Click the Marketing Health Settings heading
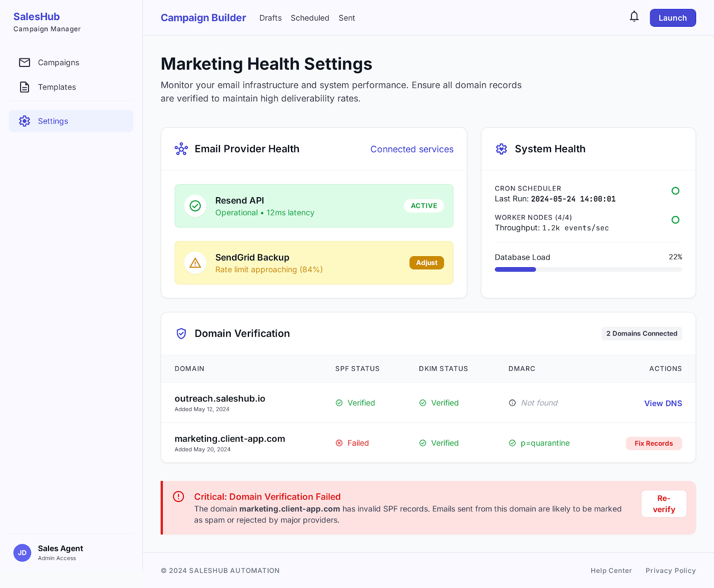Screen dimensions: 714x588 [266, 64]
